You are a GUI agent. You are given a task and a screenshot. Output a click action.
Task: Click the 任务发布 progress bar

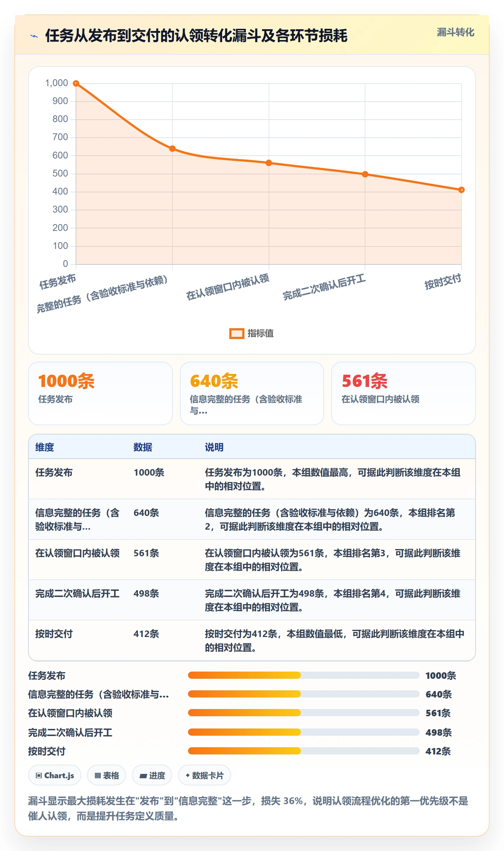point(303,675)
